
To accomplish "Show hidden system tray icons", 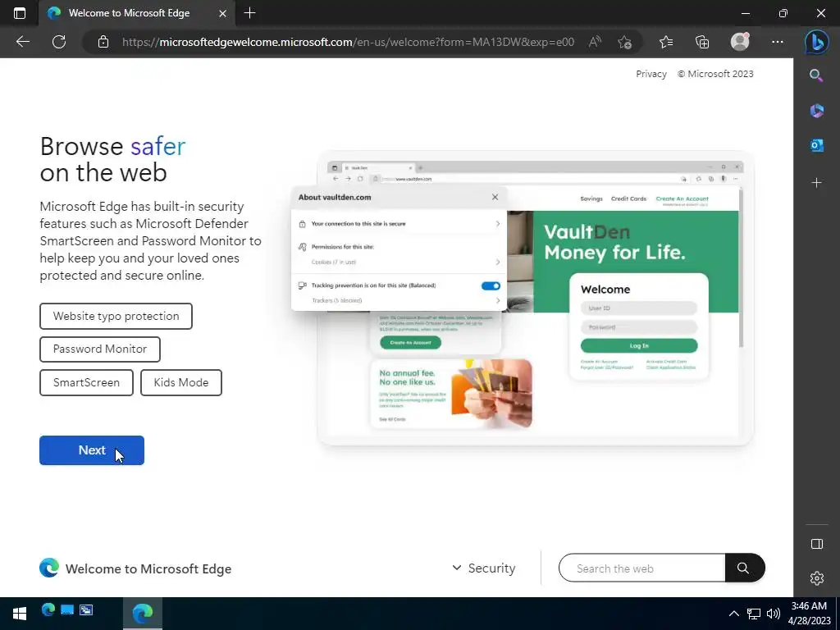I will click(x=734, y=614).
